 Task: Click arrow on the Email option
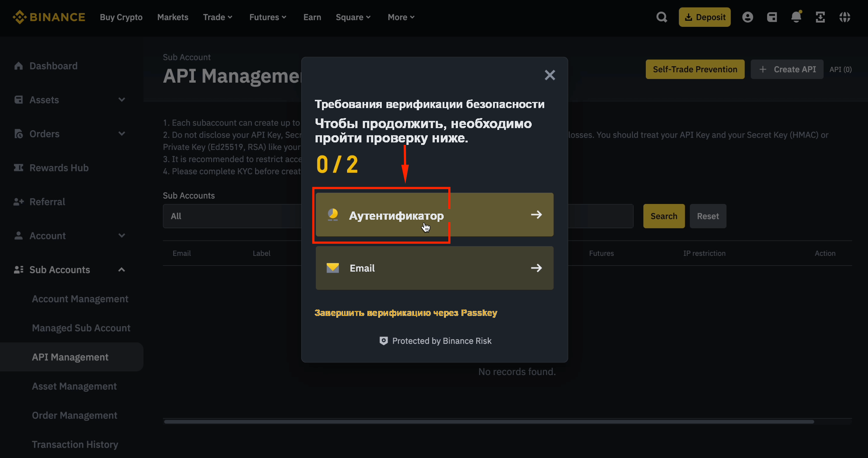536,268
